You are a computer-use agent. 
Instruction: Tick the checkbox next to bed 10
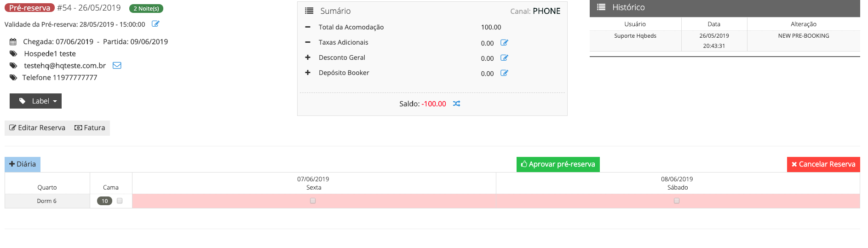point(120,201)
